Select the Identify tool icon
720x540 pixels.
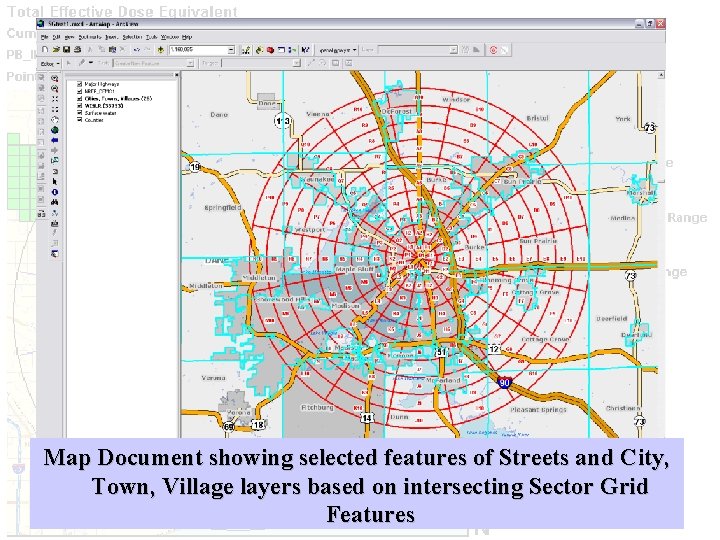[x=55, y=192]
